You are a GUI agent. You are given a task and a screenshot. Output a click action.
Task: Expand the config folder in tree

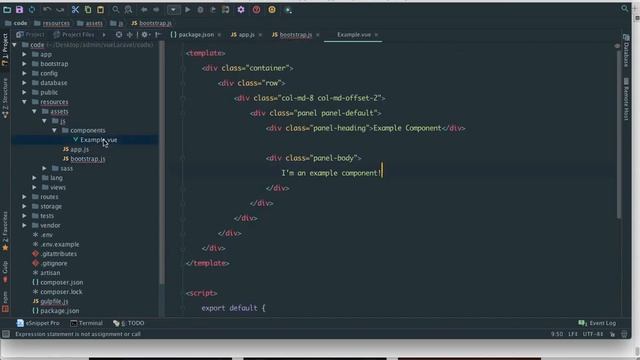click(x=24, y=73)
